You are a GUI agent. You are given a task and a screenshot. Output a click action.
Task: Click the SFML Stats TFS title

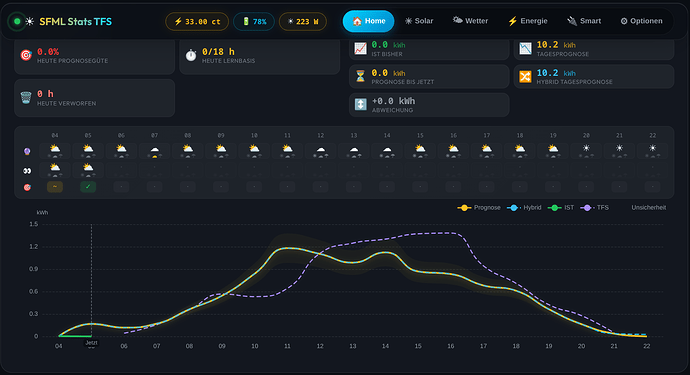pos(75,21)
